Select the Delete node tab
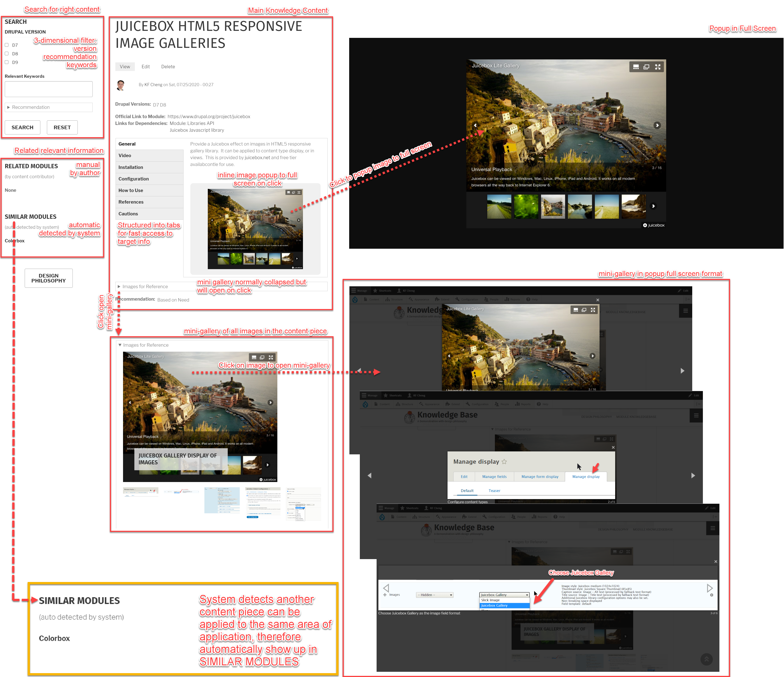 click(x=168, y=67)
